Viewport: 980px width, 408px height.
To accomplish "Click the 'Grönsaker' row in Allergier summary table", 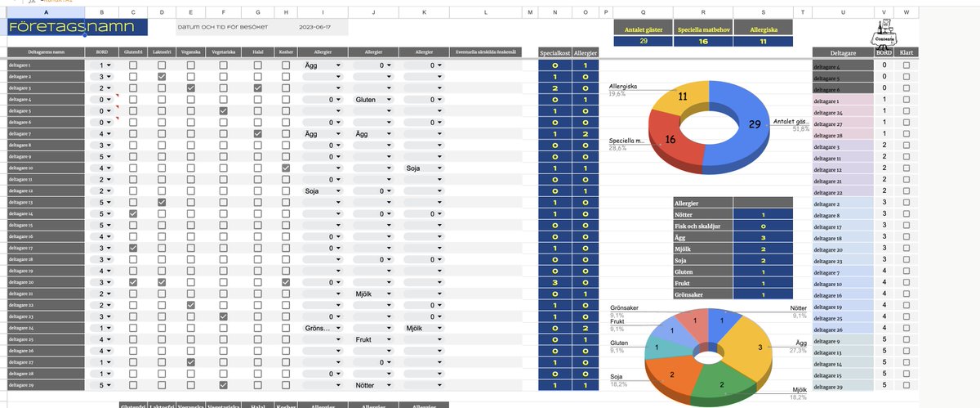I will [x=732, y=295].
